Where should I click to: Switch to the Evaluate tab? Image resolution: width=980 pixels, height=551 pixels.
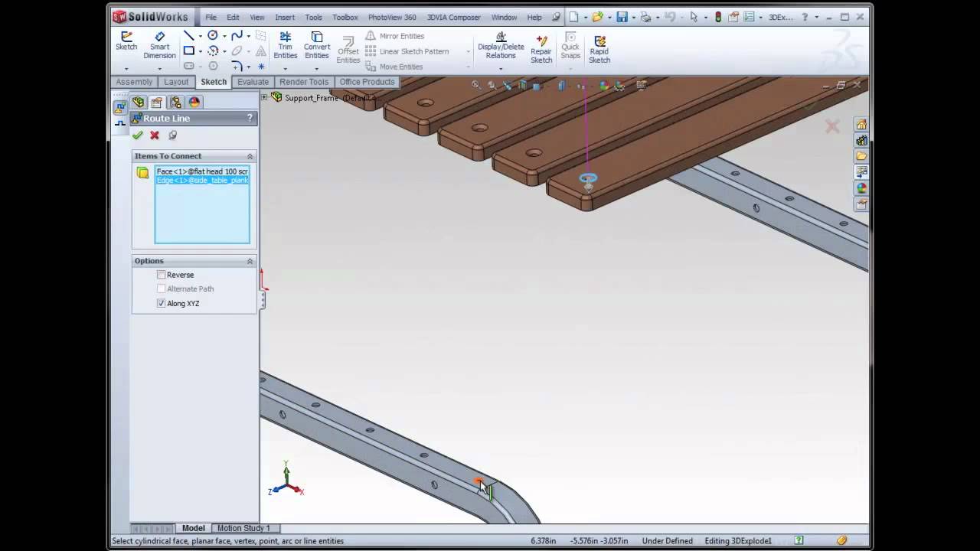(253, 82)
